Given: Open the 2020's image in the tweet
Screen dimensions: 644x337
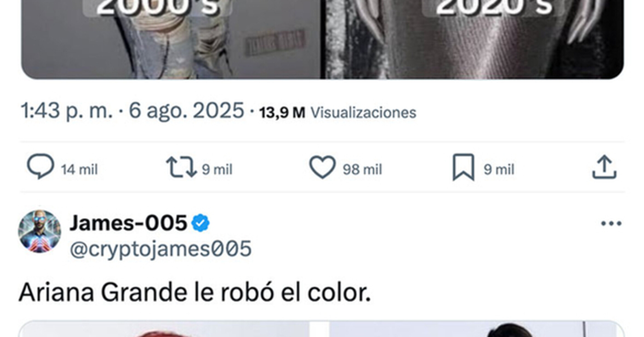Looking at the screenshot, I should coord(472,39).
